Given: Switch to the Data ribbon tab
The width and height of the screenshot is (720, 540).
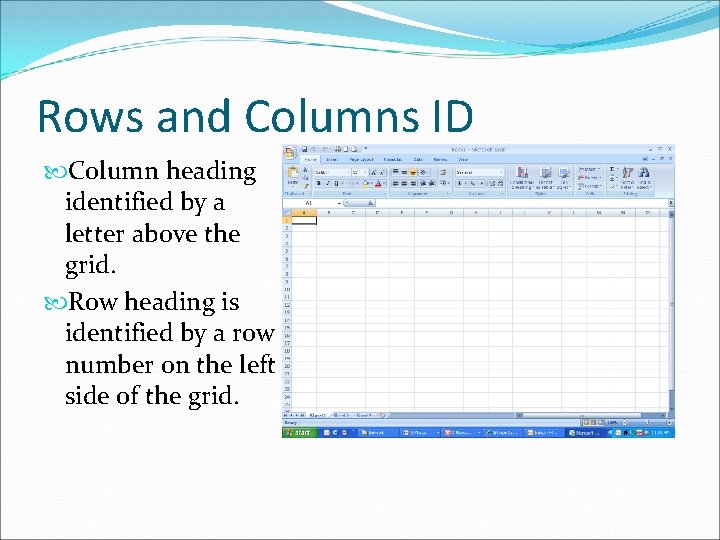Looking at the screenshot, I should tap(418, 159).
